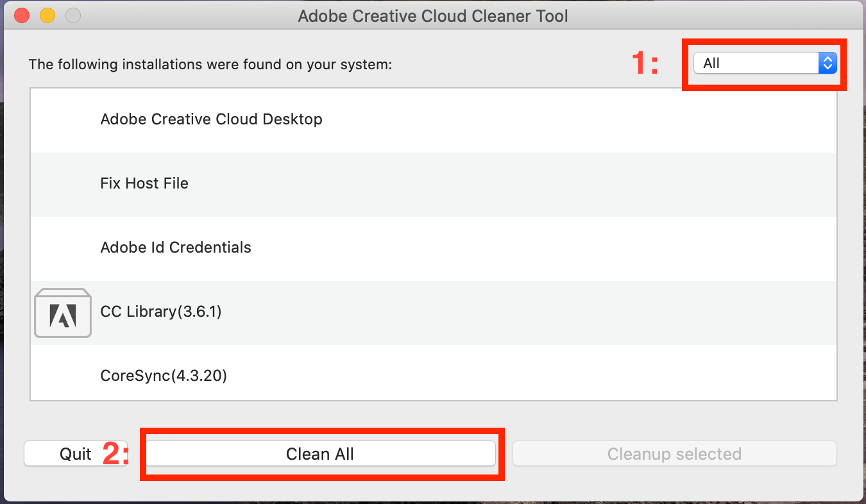Screen dimensions: 866x504
Task: Click the disabled Cleanup selected button
Action: [x=674, y=454]
